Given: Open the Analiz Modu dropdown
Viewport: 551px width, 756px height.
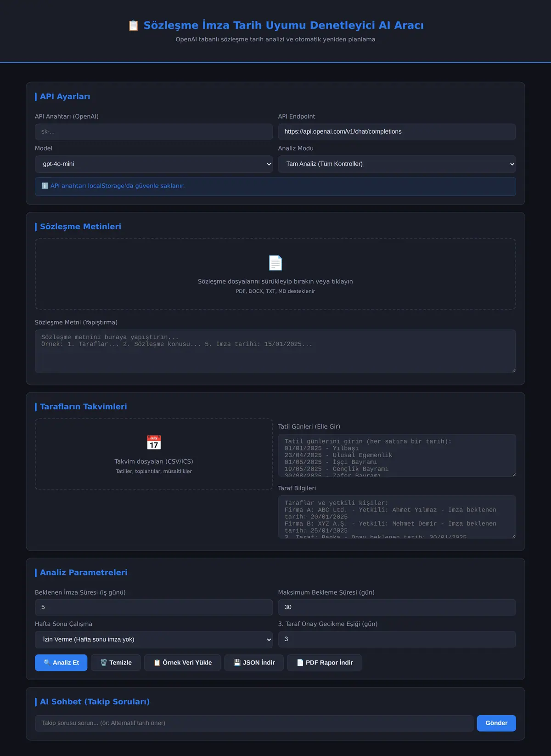Looking at the screenshot, I should [x=397, y=164].
